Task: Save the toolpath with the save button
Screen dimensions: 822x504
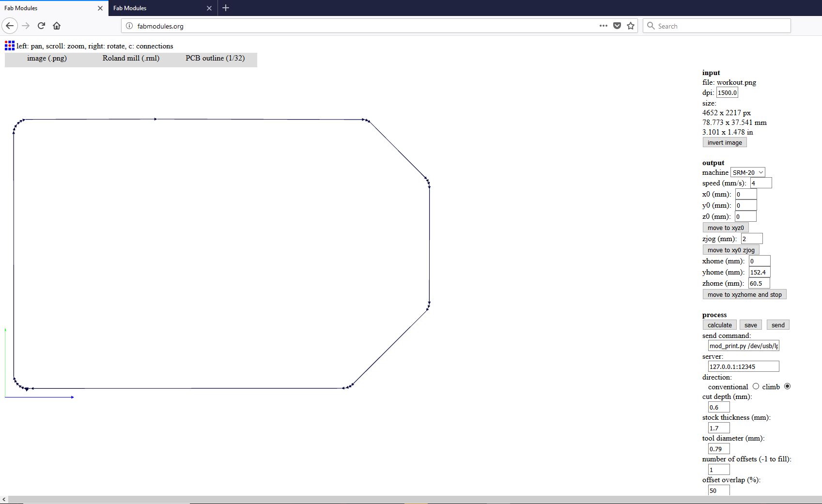Action: [x=750, y=325]
